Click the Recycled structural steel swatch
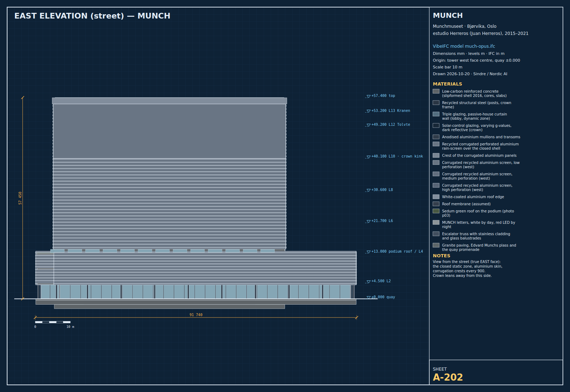The image size is (570, 392). pyautogui.click(x=436, y=103)
